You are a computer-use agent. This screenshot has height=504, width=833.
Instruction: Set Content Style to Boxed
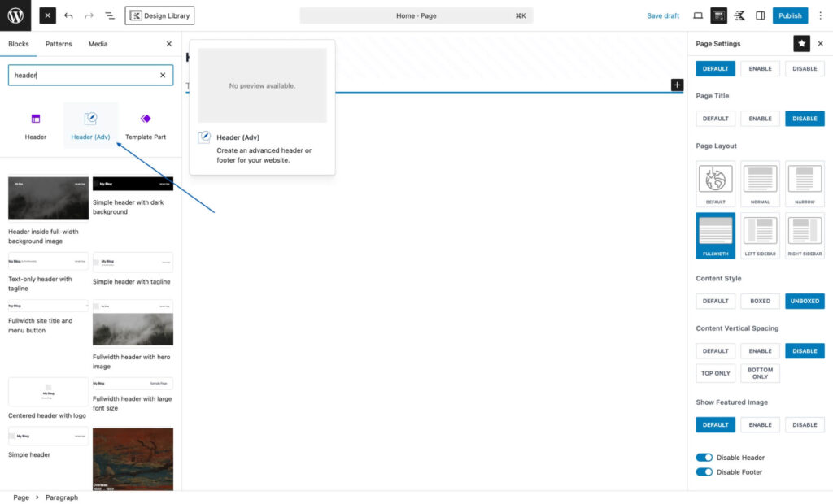click(x=760, y=301)
